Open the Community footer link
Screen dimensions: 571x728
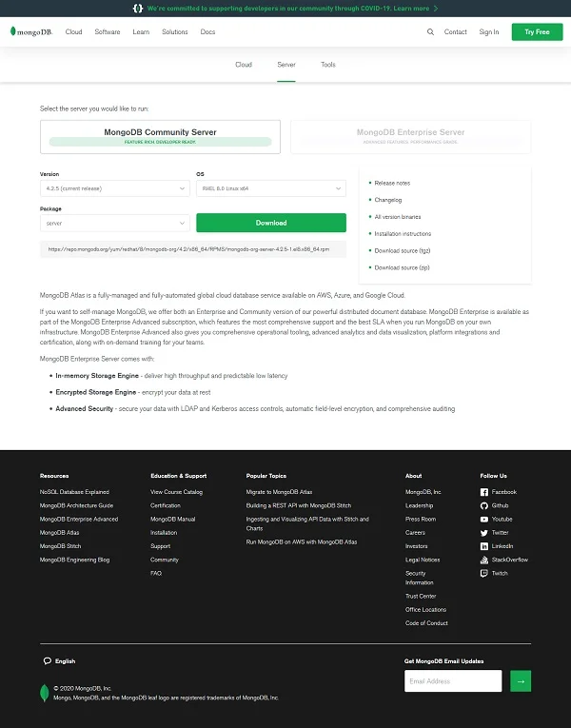pos(165,560)
